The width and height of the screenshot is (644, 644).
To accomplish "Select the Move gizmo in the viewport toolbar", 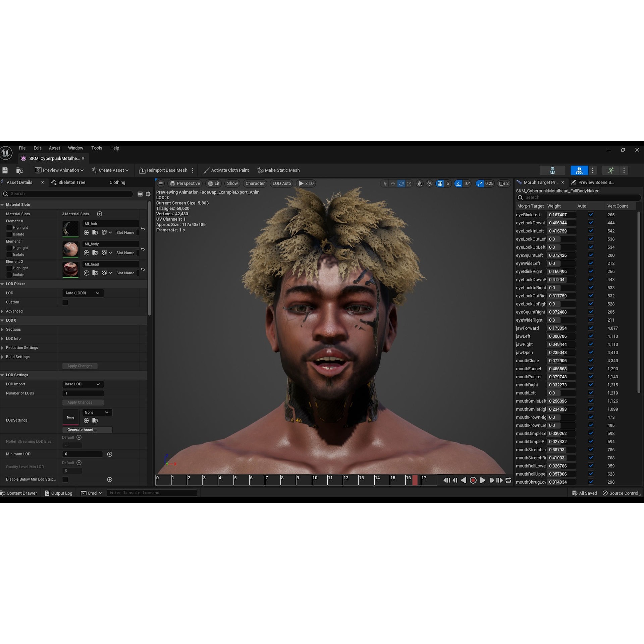I will tap(392, 183).
